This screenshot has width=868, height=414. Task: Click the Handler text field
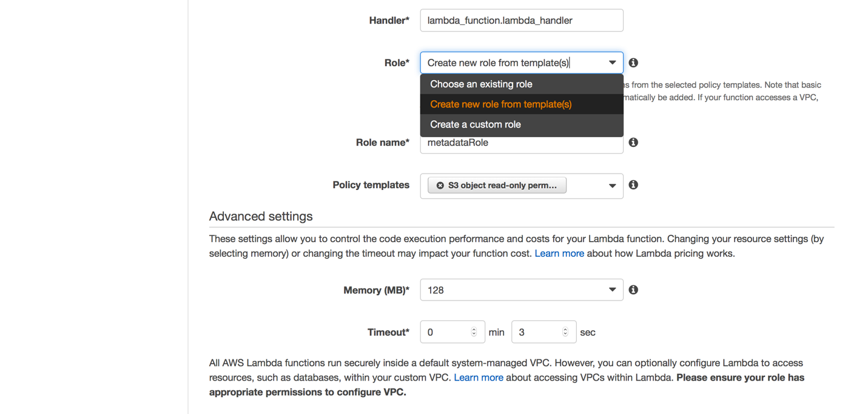click(521, 21)
